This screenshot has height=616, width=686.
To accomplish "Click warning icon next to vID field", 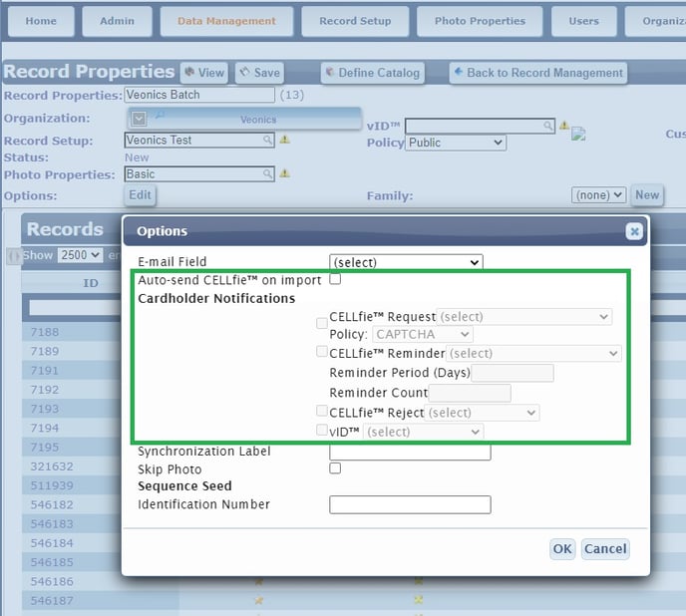I will point(564,126).
